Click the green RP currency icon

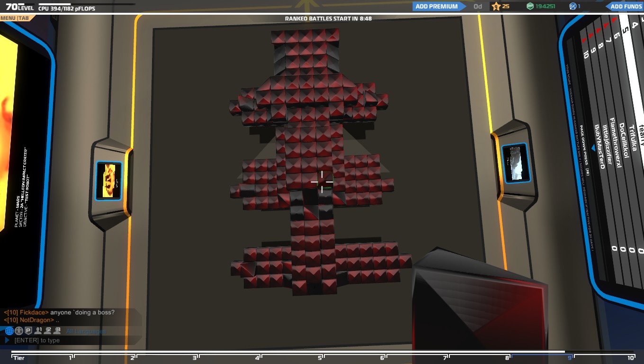tap(530, 6)
